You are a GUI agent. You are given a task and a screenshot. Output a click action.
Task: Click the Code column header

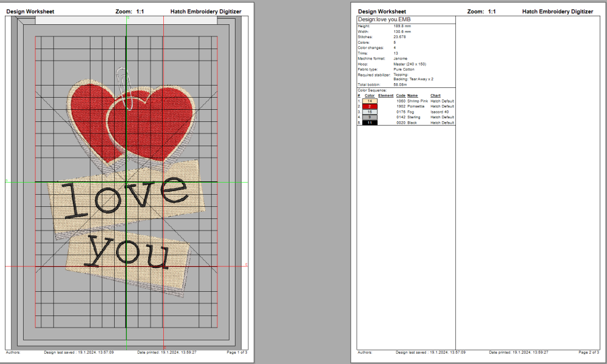[401, 95]
